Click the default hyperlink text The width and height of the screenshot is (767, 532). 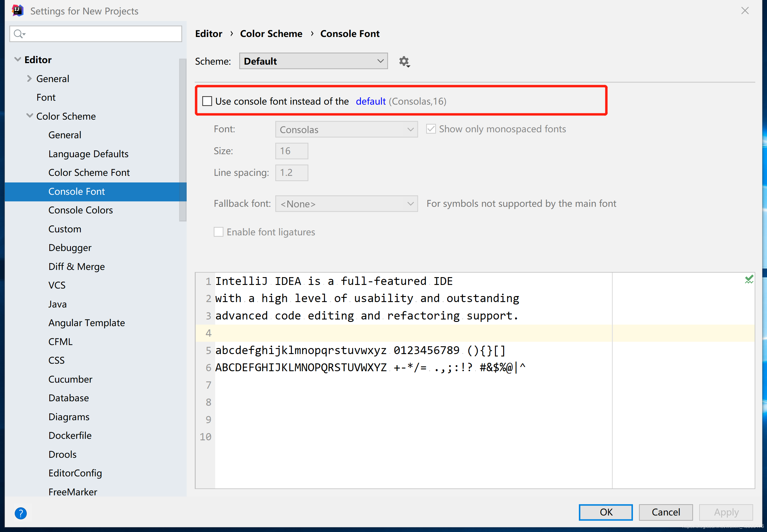pyautogui.click(x=370, y=101)
